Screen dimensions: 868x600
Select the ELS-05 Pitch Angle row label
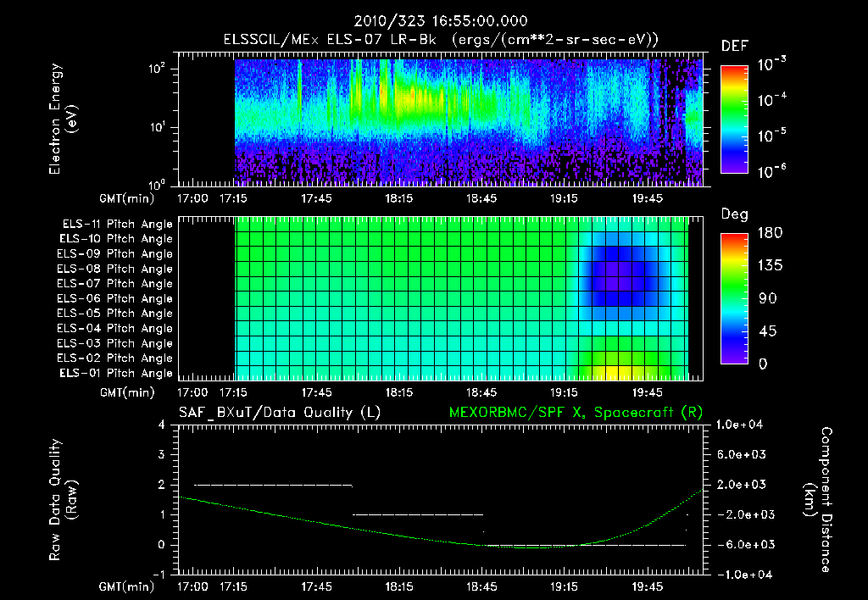(114, 314)
